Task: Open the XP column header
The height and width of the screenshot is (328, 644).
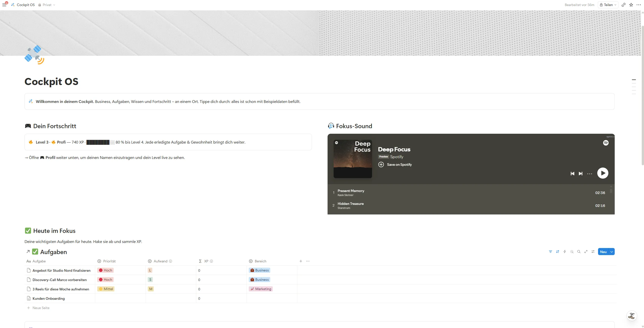Action: click(221, 261)
